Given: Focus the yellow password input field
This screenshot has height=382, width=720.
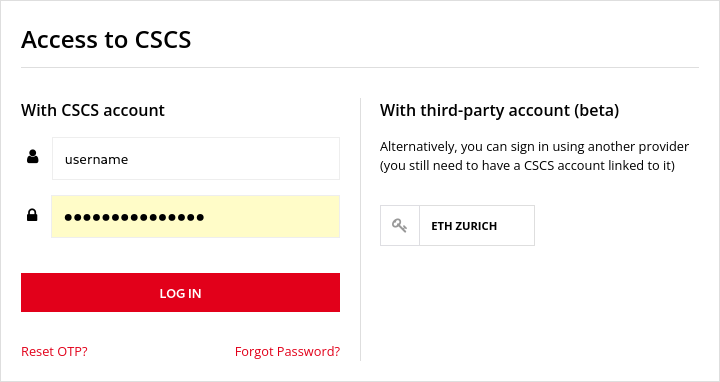Looking at the screenshot, I should 196,216.
